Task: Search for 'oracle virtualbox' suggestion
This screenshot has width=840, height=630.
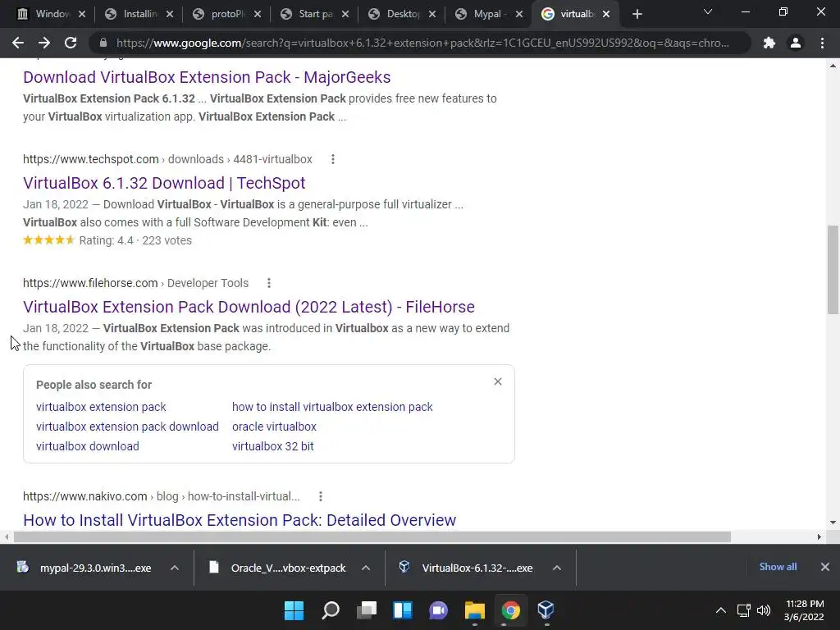Action: 274,427
